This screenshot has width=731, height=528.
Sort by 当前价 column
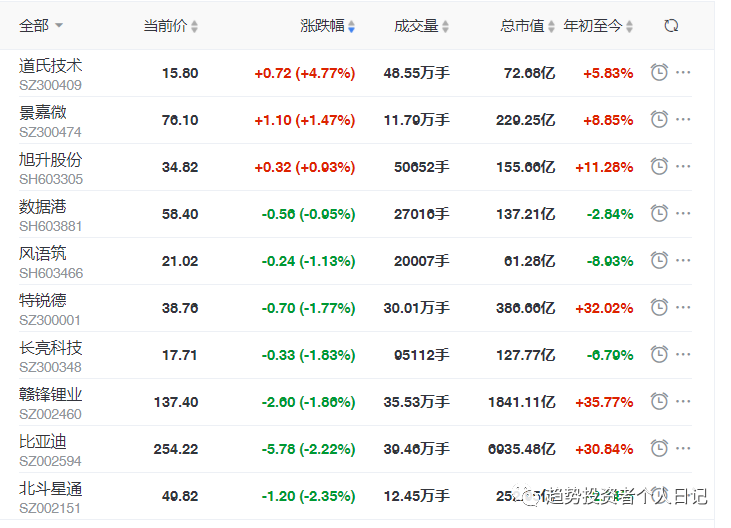pos(170,26)
